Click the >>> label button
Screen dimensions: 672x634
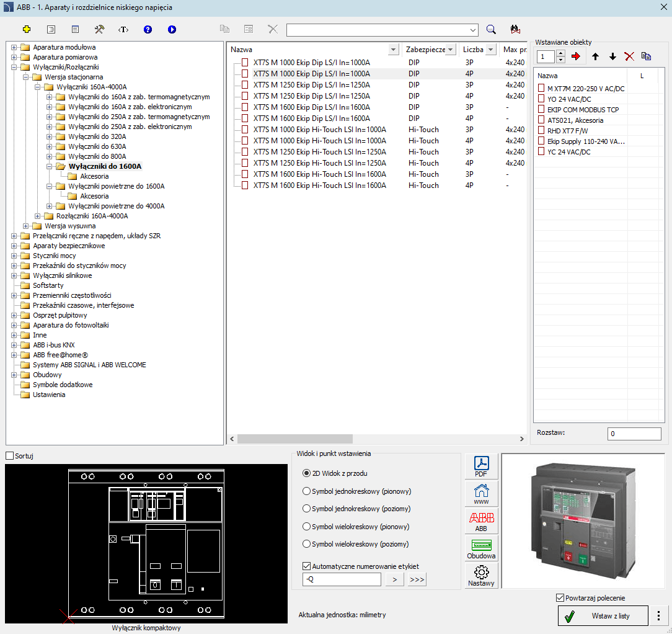coord(417,579)
